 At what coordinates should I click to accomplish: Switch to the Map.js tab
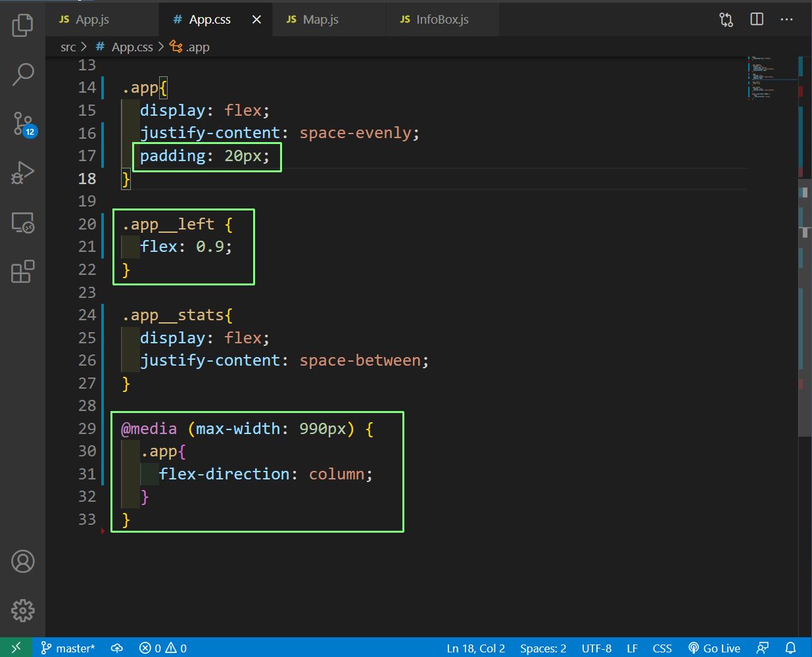click(329, 20)
